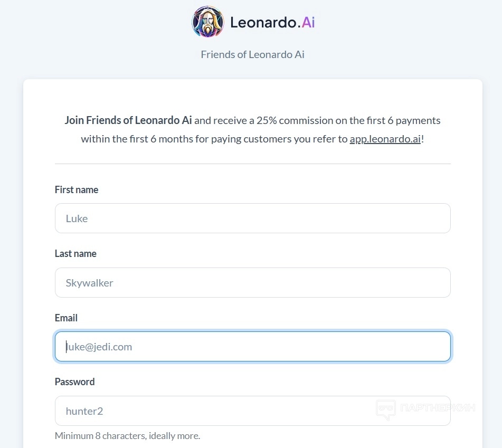
Task: Open the app.leonardo.ai link
Action: point(385,139)
